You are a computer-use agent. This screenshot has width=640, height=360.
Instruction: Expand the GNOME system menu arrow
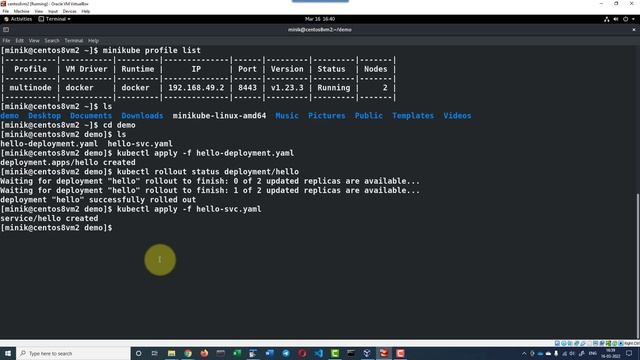633,19
